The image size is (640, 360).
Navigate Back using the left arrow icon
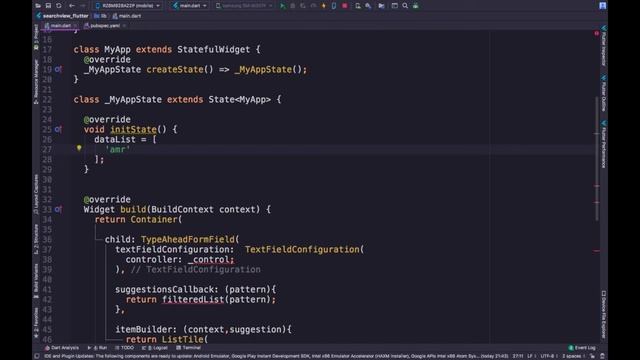pyautogui.click(x=72, y=6)
